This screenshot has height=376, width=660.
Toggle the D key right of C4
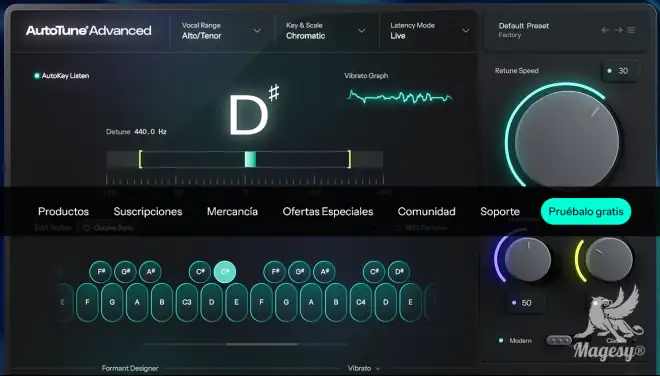[x=386, y=302]
